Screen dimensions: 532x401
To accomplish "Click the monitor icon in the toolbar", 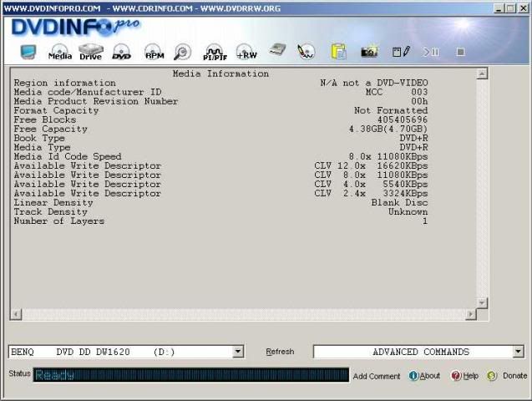I will (28, 52).
